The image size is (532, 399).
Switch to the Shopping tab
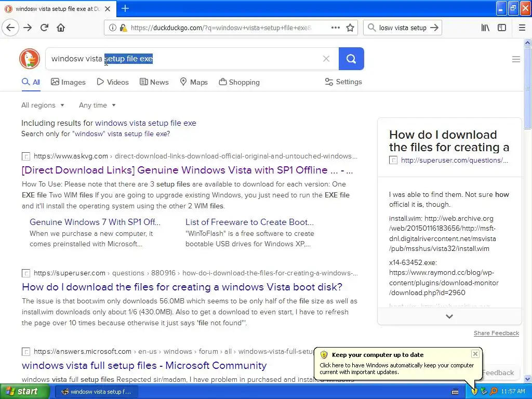[239, 82]
